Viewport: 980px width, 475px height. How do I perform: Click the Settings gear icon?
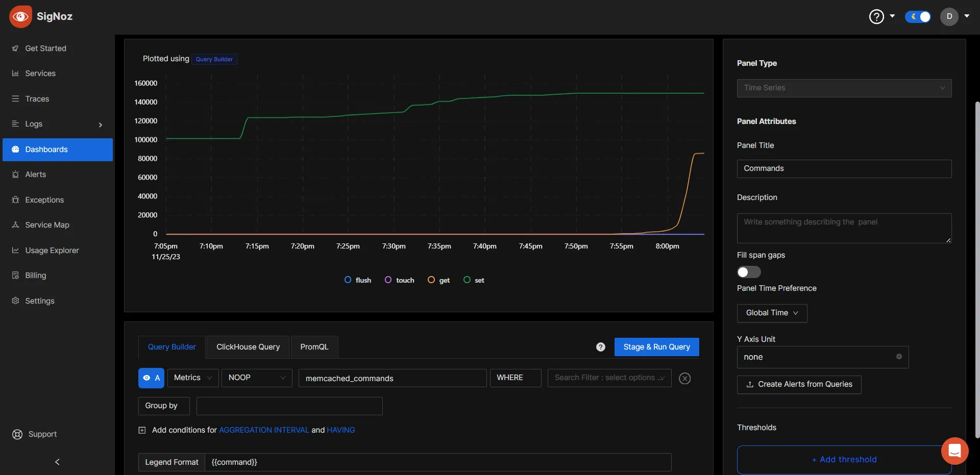15,301
